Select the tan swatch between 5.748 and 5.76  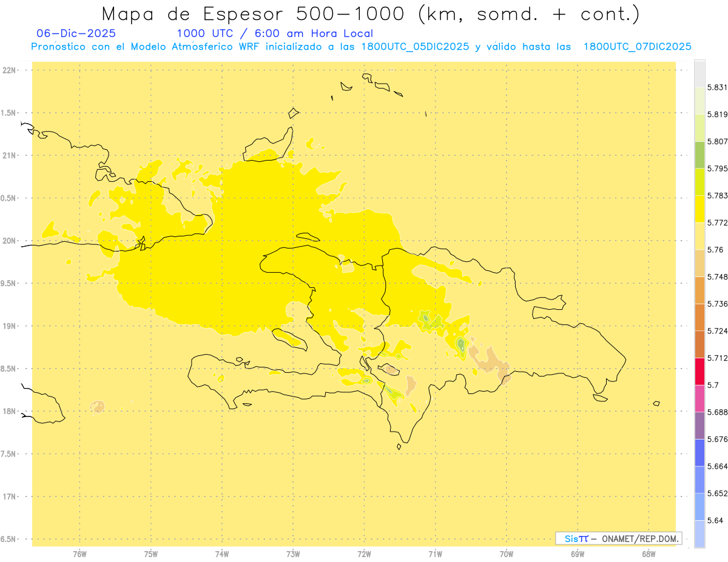(x=699, y=263)
